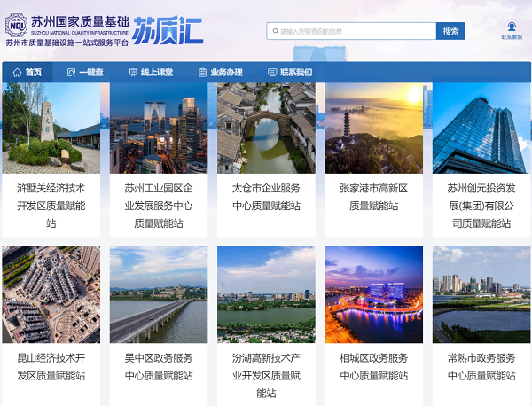This screenshot has width=532, height=406.
Task: Click the NQI logo emblem
Action: pos(16,26)
